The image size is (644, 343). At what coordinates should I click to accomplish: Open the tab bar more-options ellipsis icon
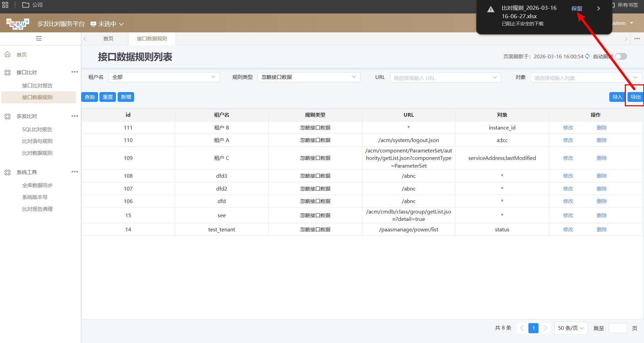(637, 39)
